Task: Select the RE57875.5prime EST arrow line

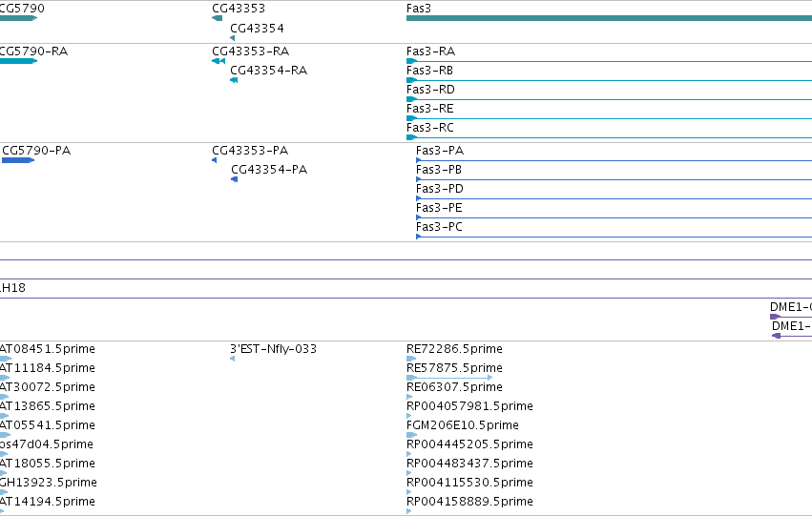Action: [x=449, y=378]
